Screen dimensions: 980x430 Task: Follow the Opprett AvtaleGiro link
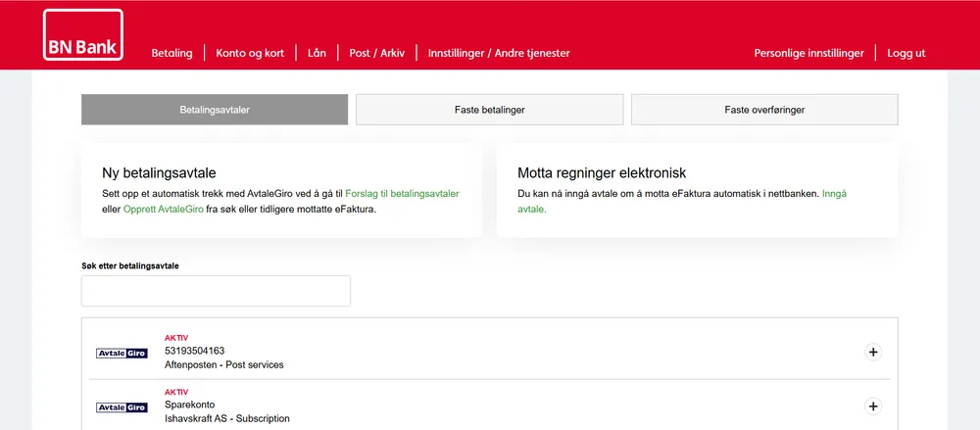163,210
